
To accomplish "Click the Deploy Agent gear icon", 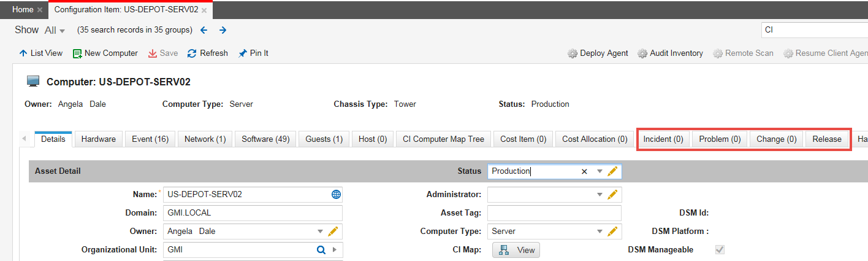I will click(x=573, y=53).
